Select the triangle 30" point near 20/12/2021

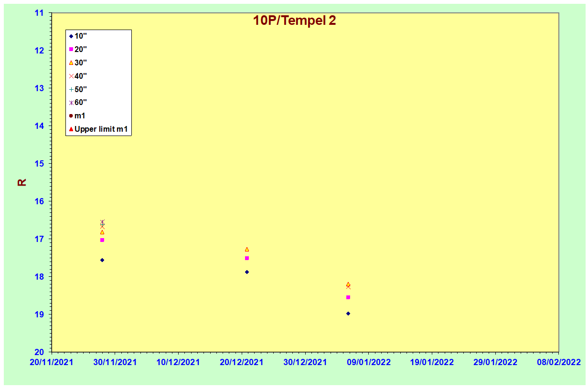(x=247, y=250)
